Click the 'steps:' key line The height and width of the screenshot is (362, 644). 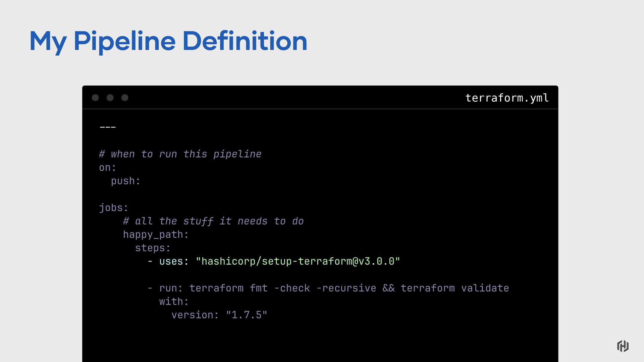tap(153, 248)
